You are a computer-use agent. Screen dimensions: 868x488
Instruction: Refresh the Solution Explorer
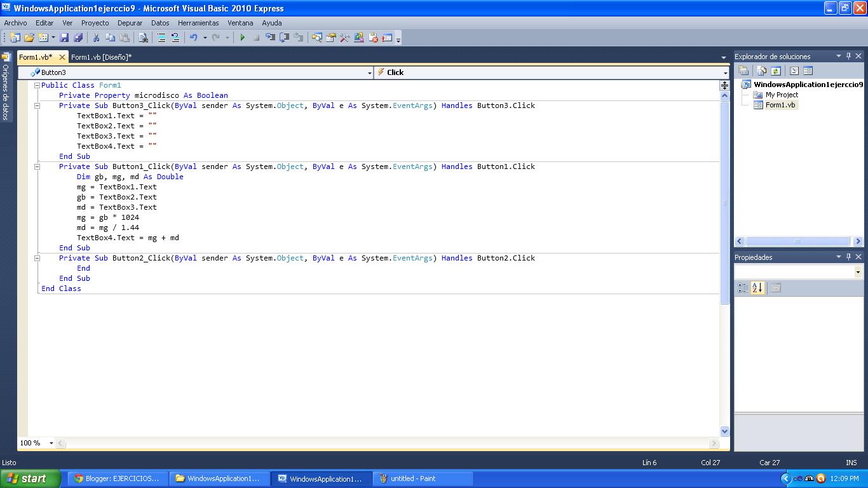tap(775, 70)
